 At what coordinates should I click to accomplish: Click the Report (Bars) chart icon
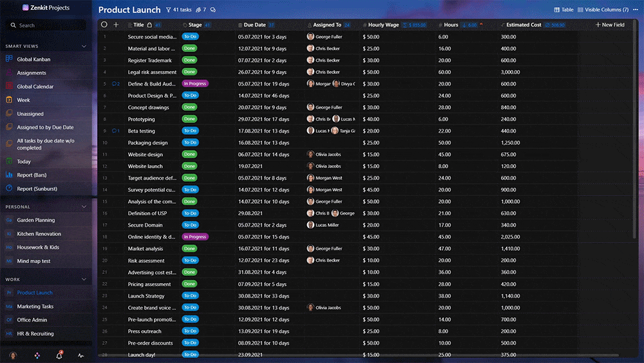[10, 175]
